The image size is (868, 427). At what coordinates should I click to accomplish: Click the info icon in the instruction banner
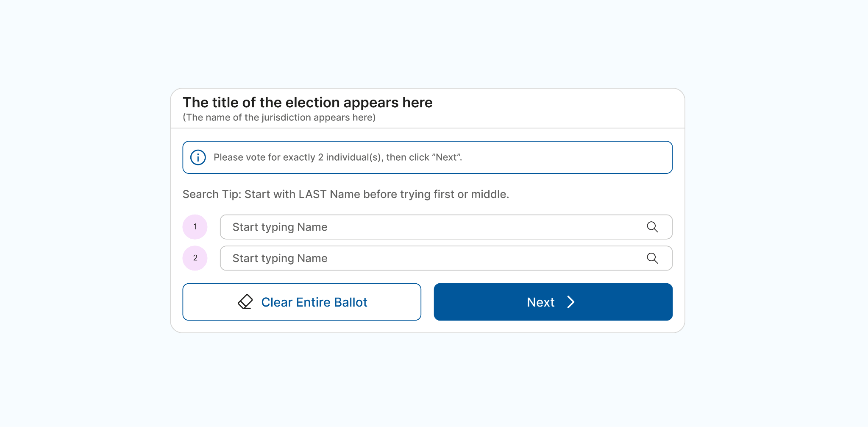coord(198,157)
